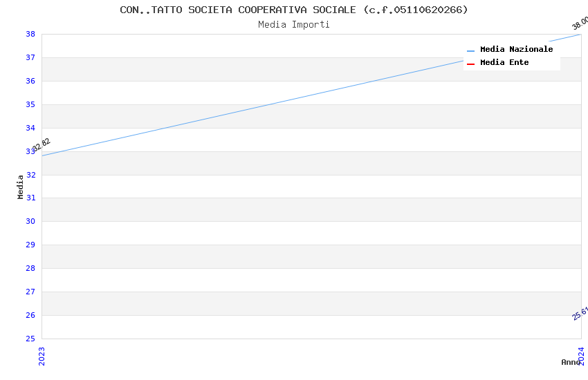588x380 pixels.
Task: Click the y-axis tick label 32
Action: (x=30, y=175)
